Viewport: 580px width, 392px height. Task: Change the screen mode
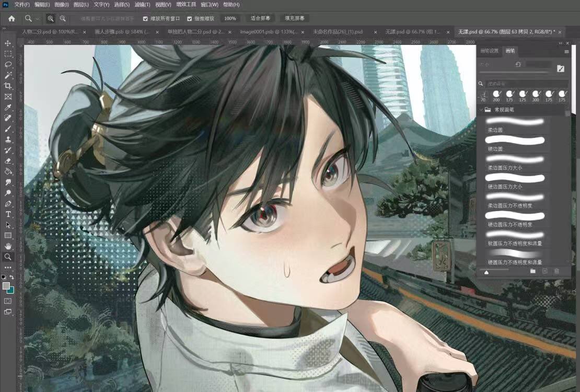[8, 312]
